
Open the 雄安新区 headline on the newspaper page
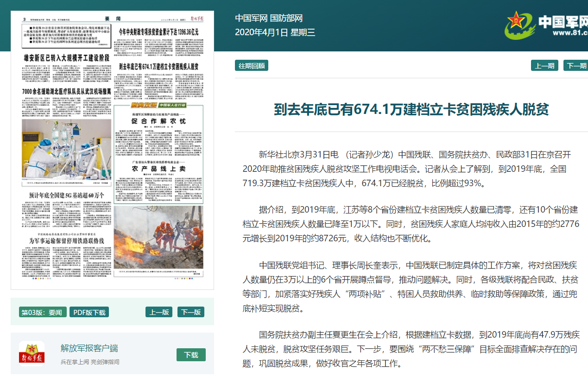(x=67, y=58)
